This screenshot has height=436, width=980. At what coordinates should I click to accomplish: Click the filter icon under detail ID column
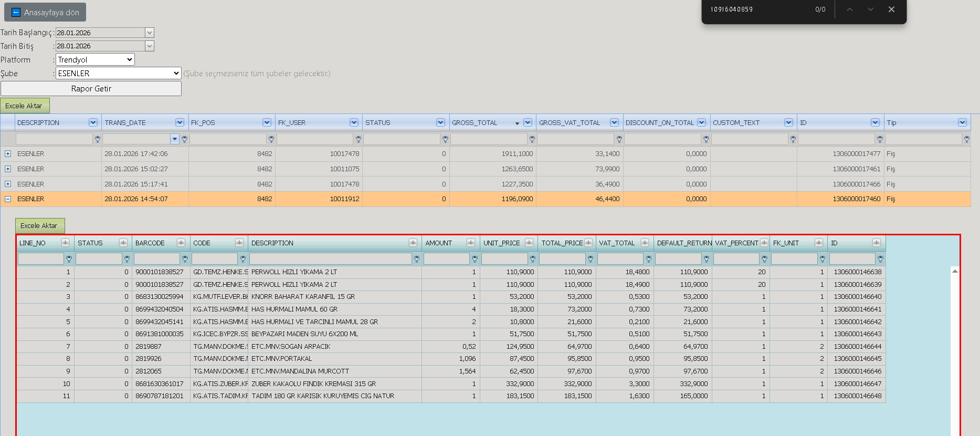(880, 259)
